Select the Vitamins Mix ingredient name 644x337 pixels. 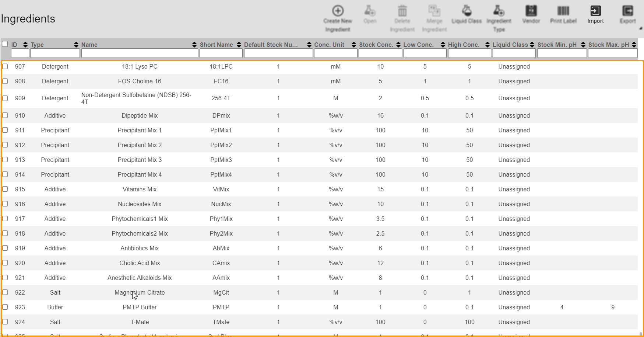point(140,189)
